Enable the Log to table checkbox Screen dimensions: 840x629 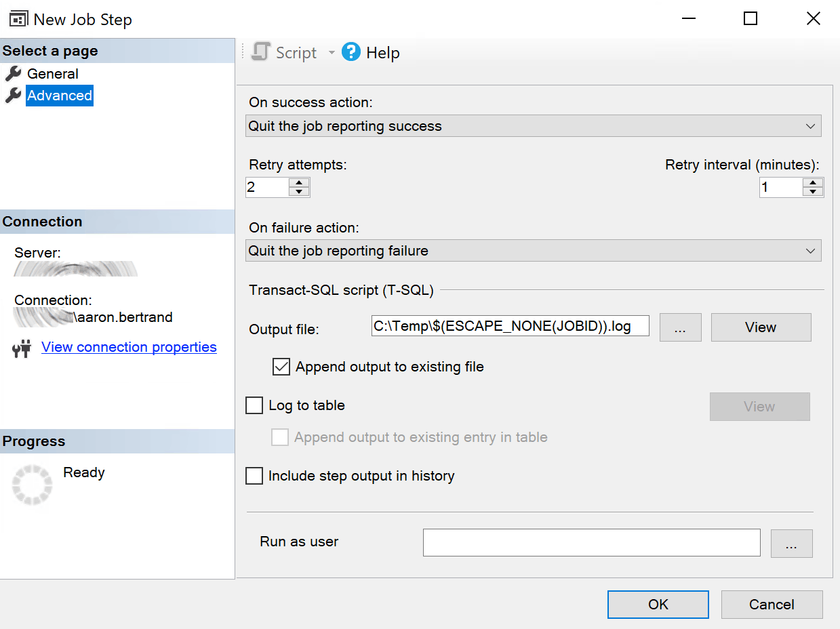254,405
